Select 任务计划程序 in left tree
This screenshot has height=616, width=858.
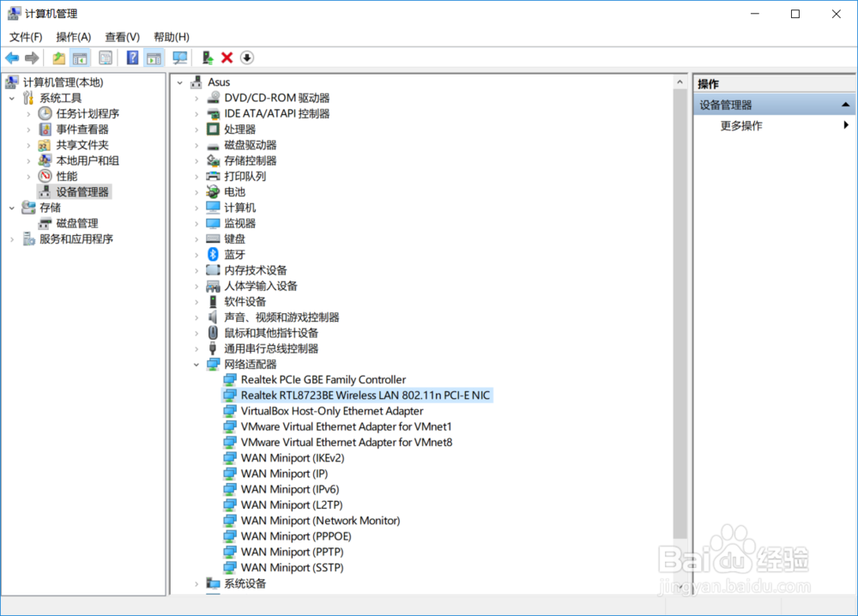point(88,113)
